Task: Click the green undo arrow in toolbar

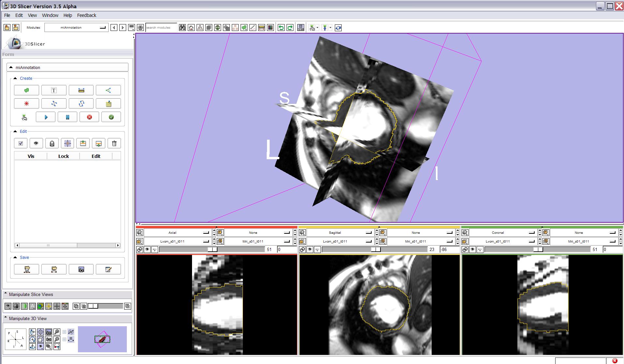Action: [281, 28]
